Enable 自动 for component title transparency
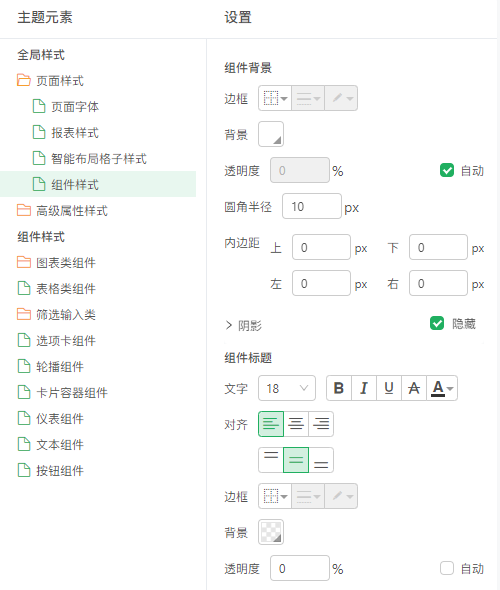500x590 pixels. pyautogui.click(x=447, y=568)
